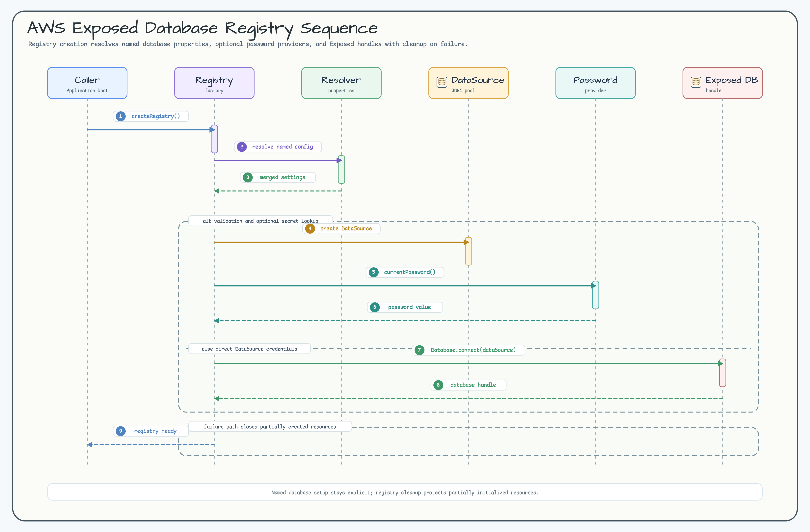Click the Registry activation bar
The image size is (810, 532).
click(214, 139)
